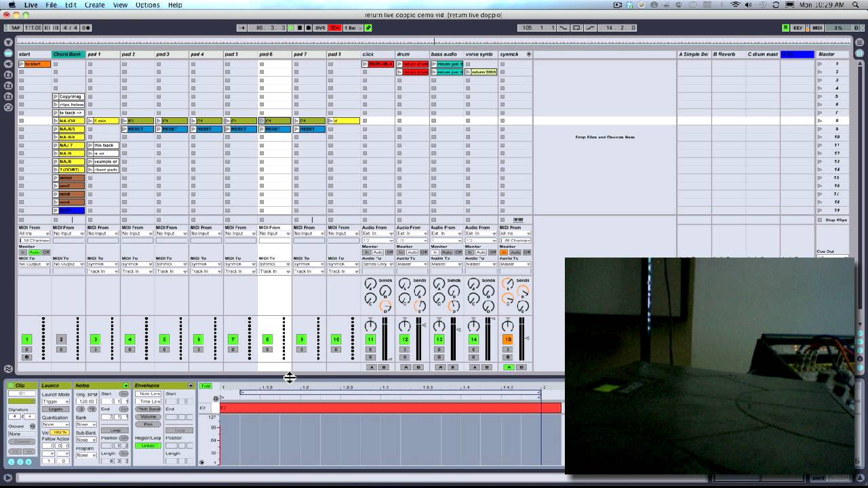868x488 pixels.
Task: Enable Draw Mode pencil button
Action: (x=368, y=28)
